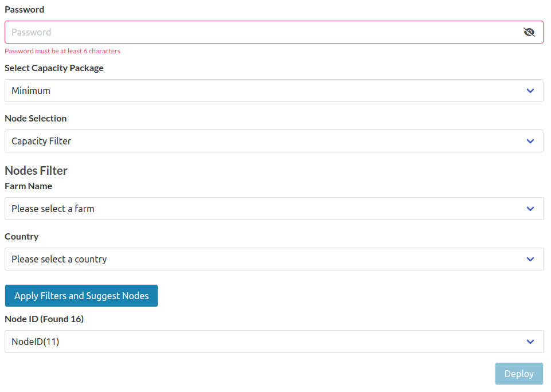Click Apply Filters and Suggest Nodes
This screenshot has height=392, width=551.
(81, 296)
